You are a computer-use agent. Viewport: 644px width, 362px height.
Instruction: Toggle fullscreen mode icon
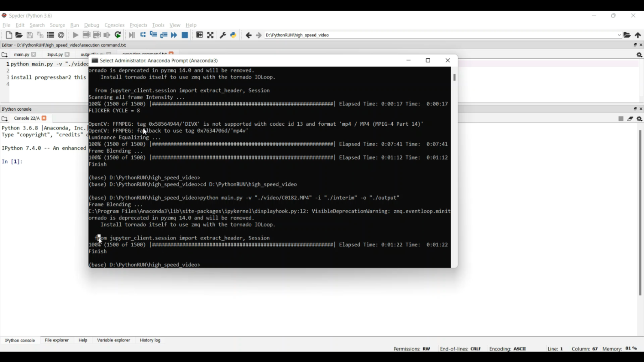[210, 35]
